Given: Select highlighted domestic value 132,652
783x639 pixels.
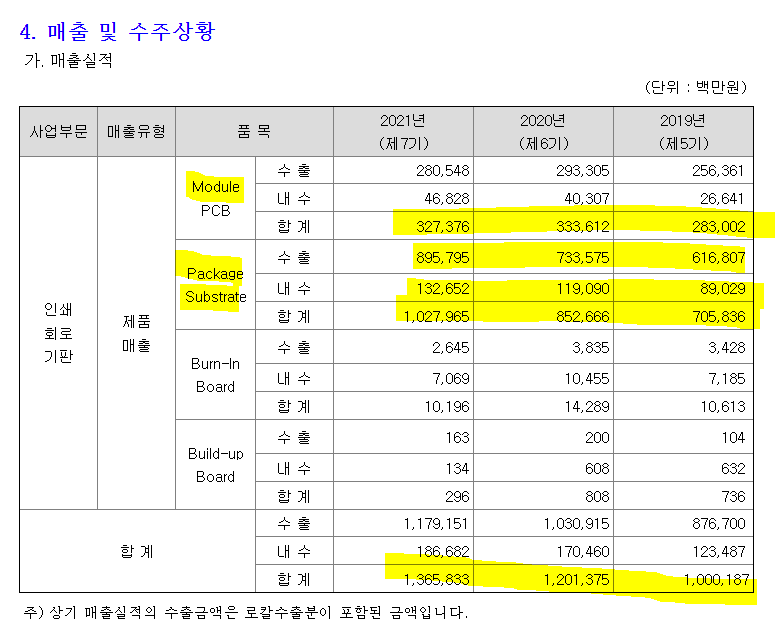Looking at the screenshot, I should [x=443, y=289].
